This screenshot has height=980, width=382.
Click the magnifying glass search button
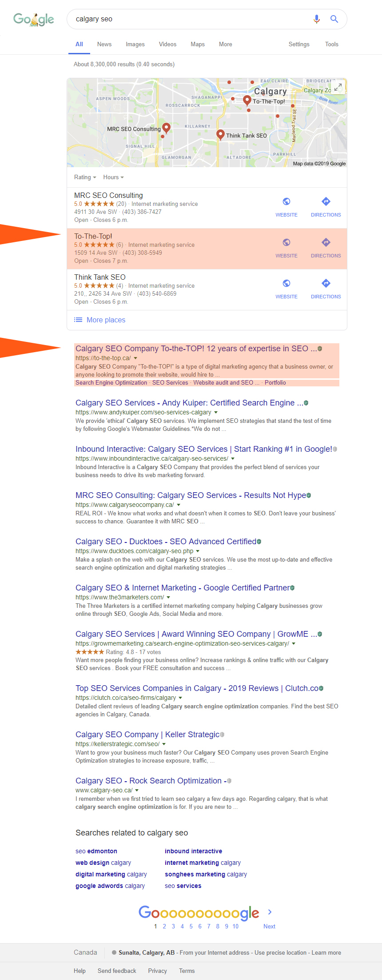coord(334,19)
